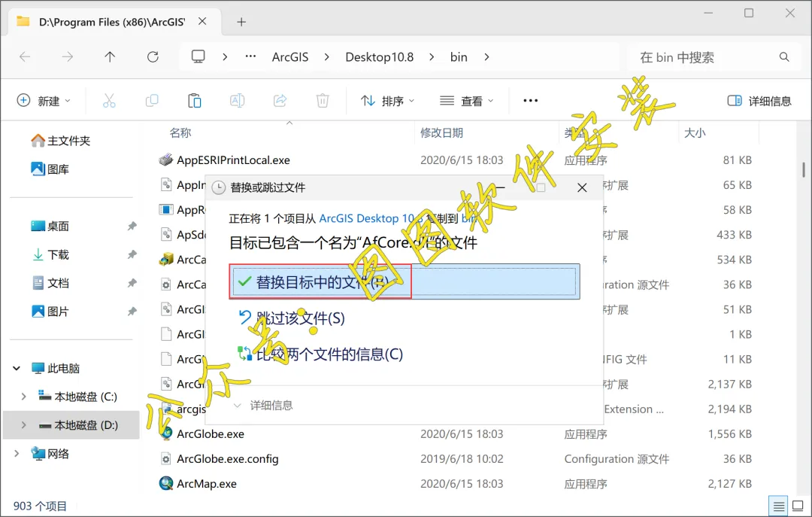Refresh the current folder
The height and width of the screenshot is (517, 812).
pyautogui.click(x=153, y=57)
